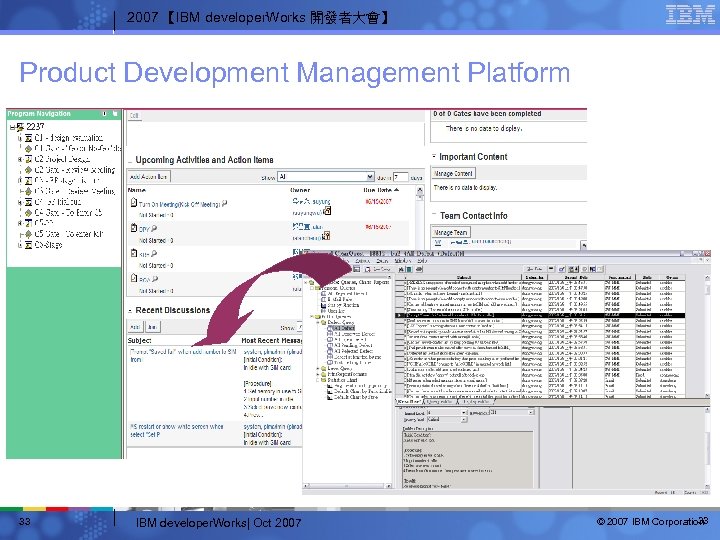Expand the C6-Stage node
The image size is (720, 540).
[x=20, y=245]
